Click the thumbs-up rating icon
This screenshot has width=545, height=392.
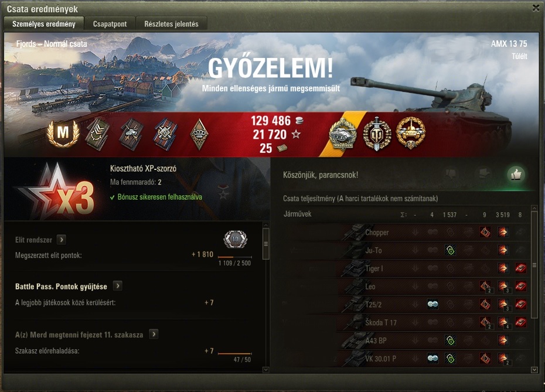[x=516, y=175]
